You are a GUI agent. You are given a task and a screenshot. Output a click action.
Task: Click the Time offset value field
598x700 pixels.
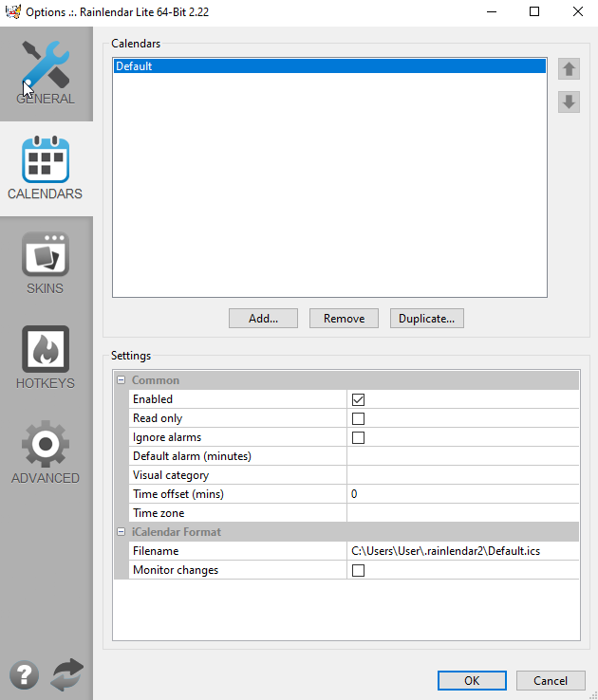(x=461, y=494)
